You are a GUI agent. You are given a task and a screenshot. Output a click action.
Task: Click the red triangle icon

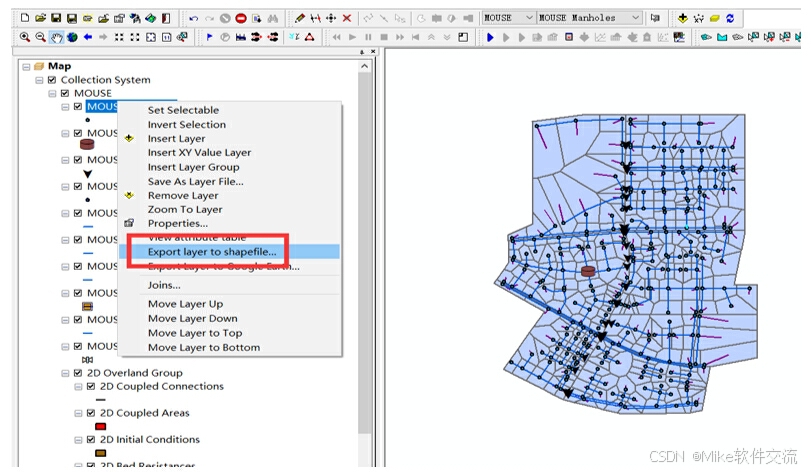pyautogui.click(x=309, y=37)
